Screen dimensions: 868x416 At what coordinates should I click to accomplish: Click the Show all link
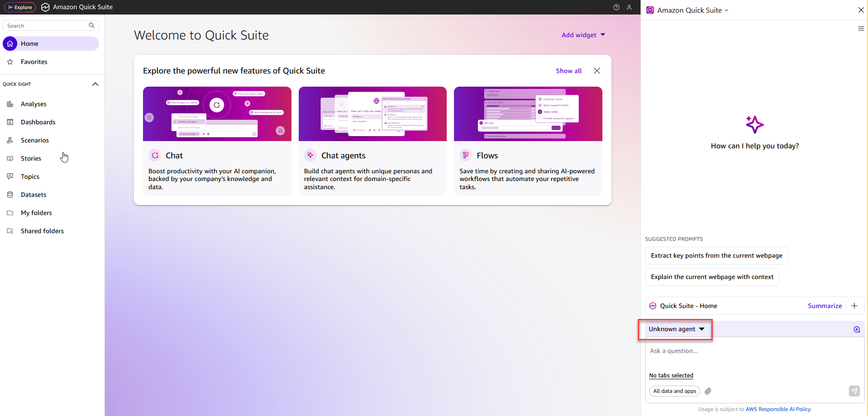[569, 71]
